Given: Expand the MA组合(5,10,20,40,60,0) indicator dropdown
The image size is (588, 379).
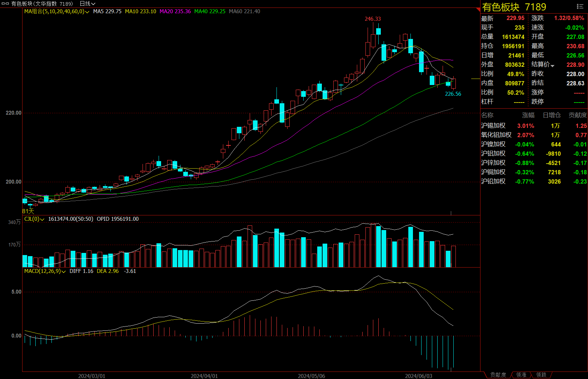Looking at the screenshot, I should tap(87, 11).
